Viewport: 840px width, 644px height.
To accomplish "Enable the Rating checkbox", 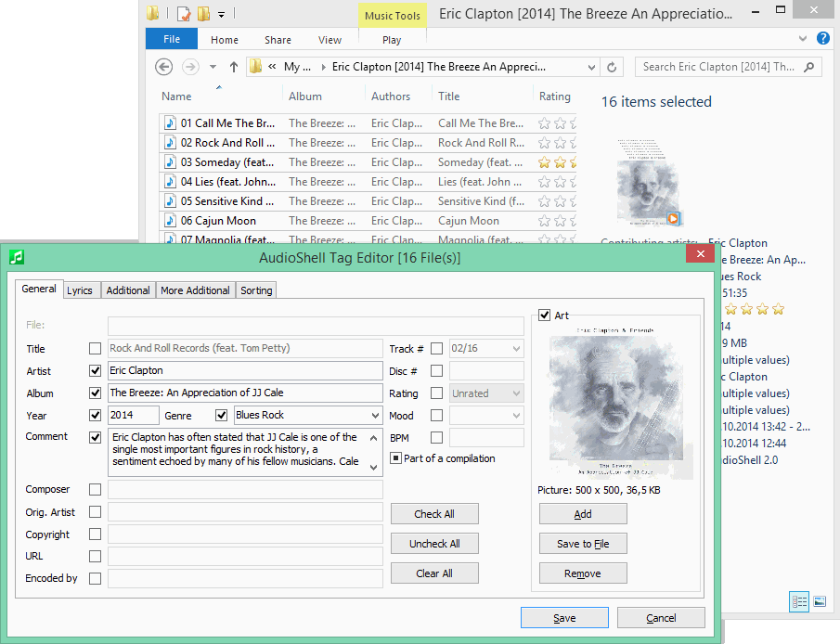I will (436, 393).
